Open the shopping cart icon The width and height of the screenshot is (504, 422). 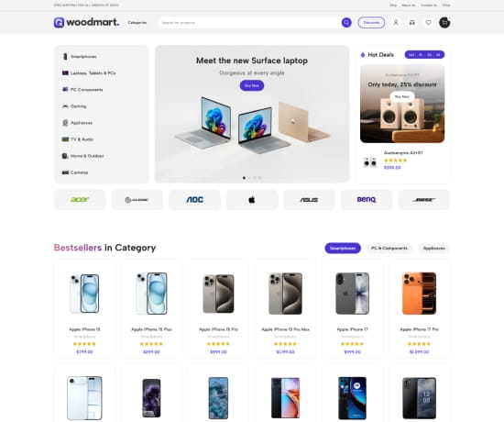[x=444, y=23]
